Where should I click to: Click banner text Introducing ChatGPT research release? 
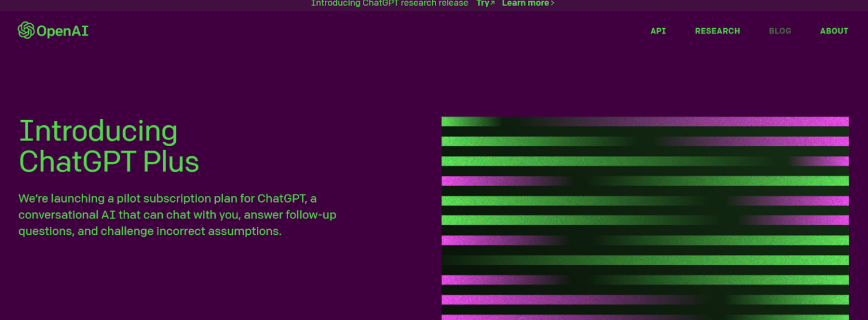pyautogui.click(x=389, y=3)
